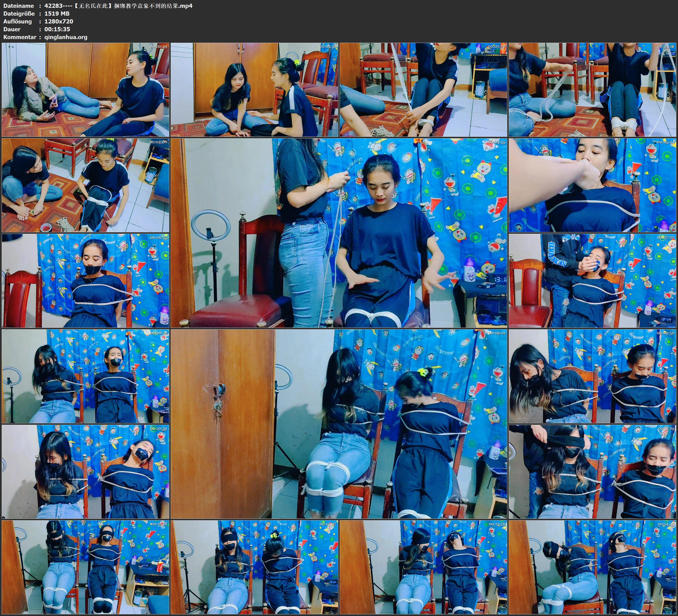This screenshot has height=616, width=678.
Task: Open the frame marked 00:05:44
Action: (x=593, y=185)
